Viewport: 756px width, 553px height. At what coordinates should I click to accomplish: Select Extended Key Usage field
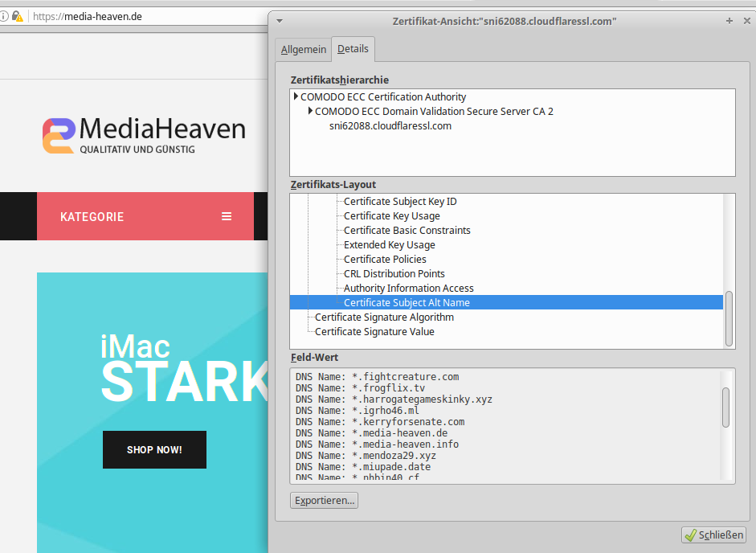pyautogui.click(x=389, y=245)
